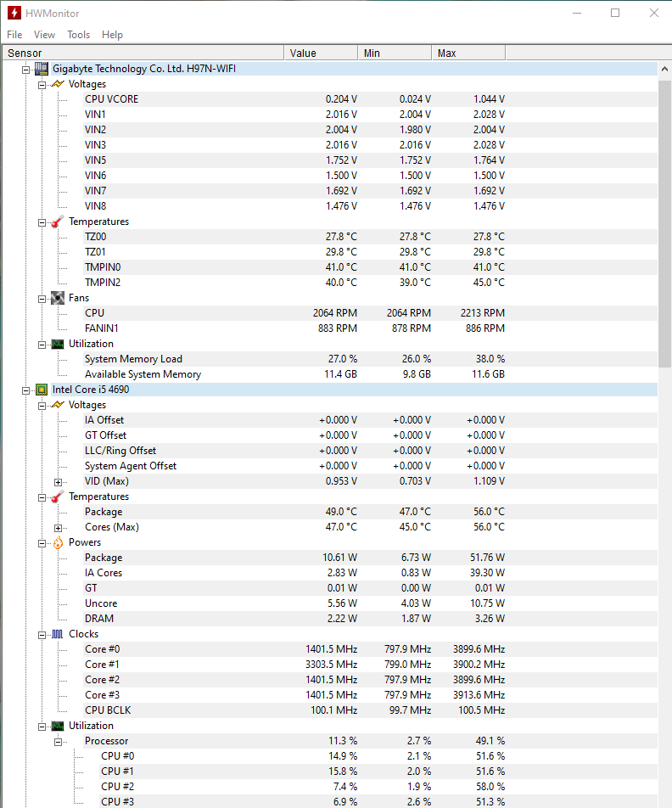The width and height of the screenshot is (672, 808).
Task: Click the 3913.6 MHz Core #3 max value
Action: coord(479,695)
